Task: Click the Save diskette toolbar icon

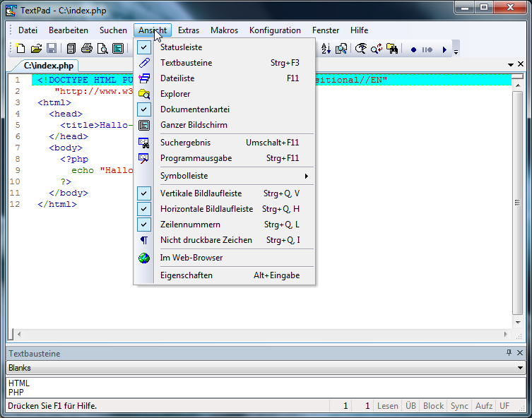Action: point(52,49)
